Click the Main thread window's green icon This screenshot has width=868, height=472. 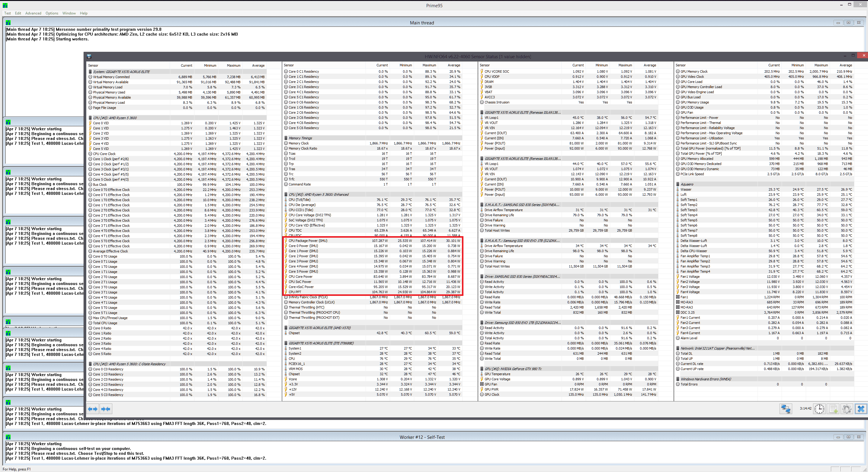(x=8, y=23)
